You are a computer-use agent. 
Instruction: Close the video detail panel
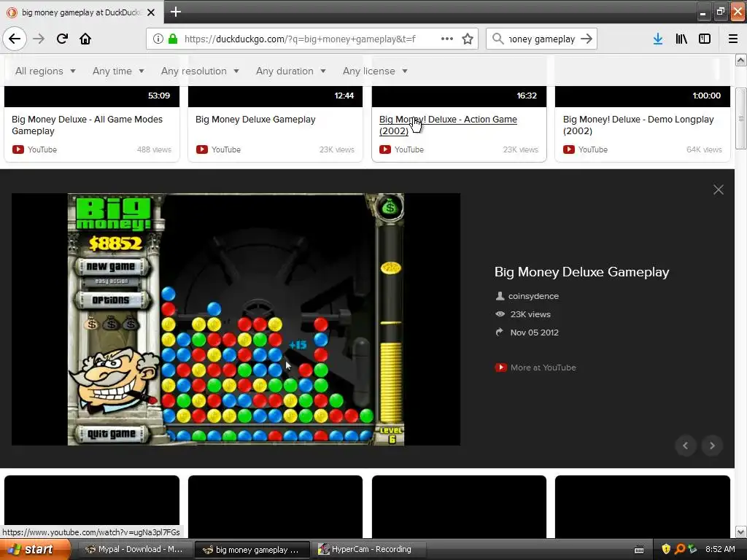719,190
